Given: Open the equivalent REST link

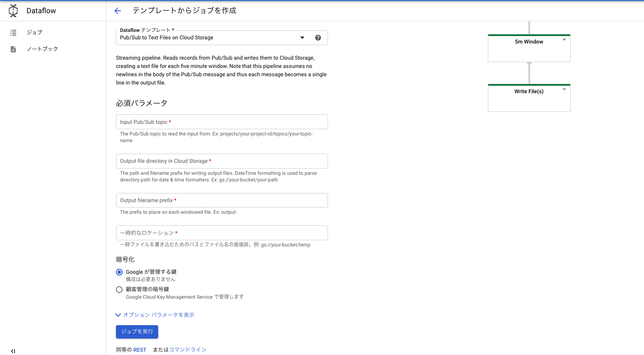Looking at the screenshot, I should (140, 350).
